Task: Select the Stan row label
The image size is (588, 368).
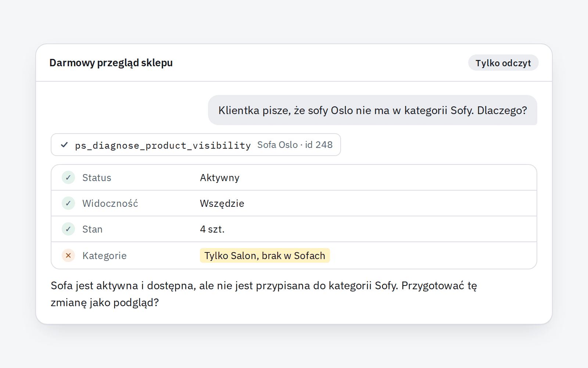Action: pos(92,229)
